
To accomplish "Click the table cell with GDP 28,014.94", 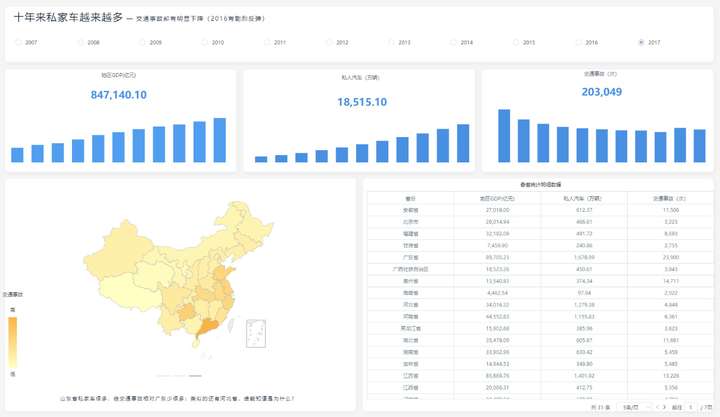I will 497,222.
